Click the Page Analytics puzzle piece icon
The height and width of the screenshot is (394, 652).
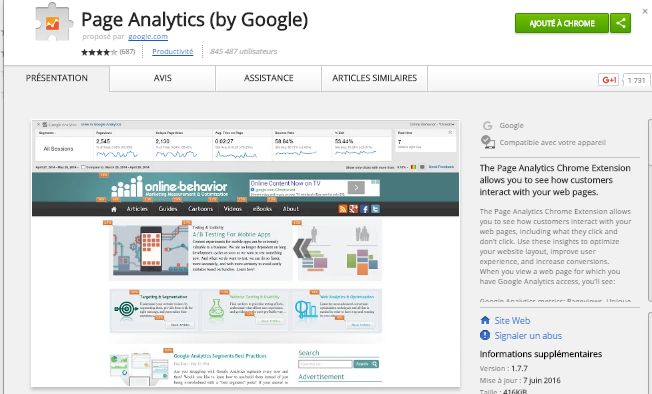tap(54, 22)
